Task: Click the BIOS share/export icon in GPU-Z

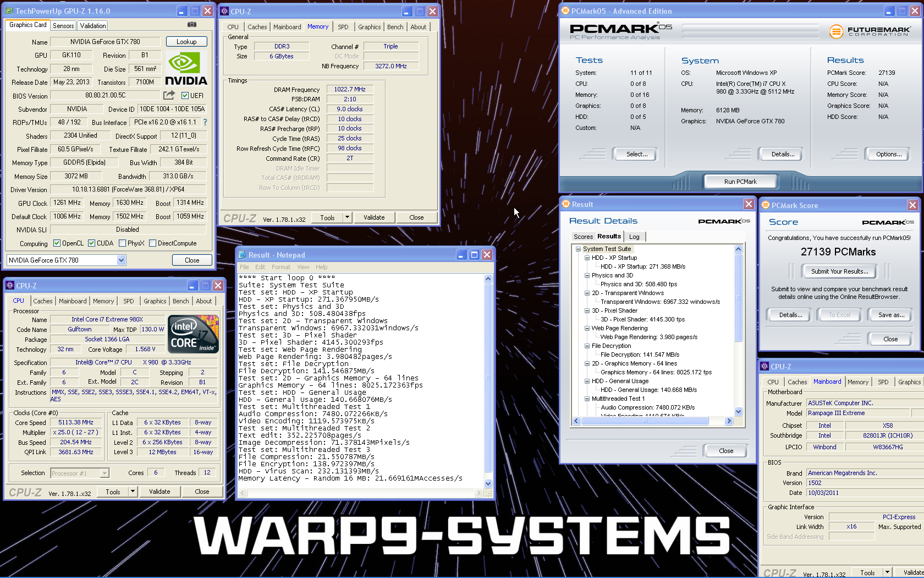Action: [169, 95]
